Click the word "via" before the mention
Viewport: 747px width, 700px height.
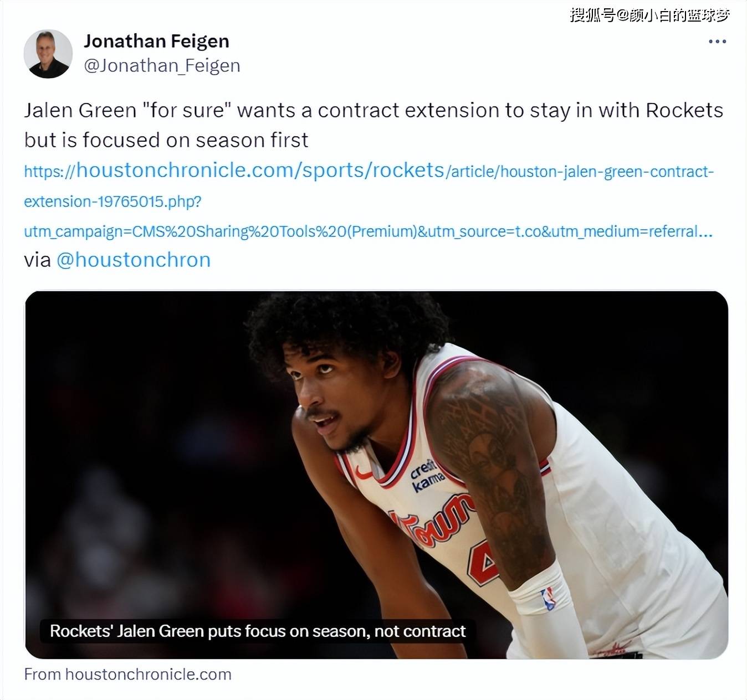pos(38,260)
